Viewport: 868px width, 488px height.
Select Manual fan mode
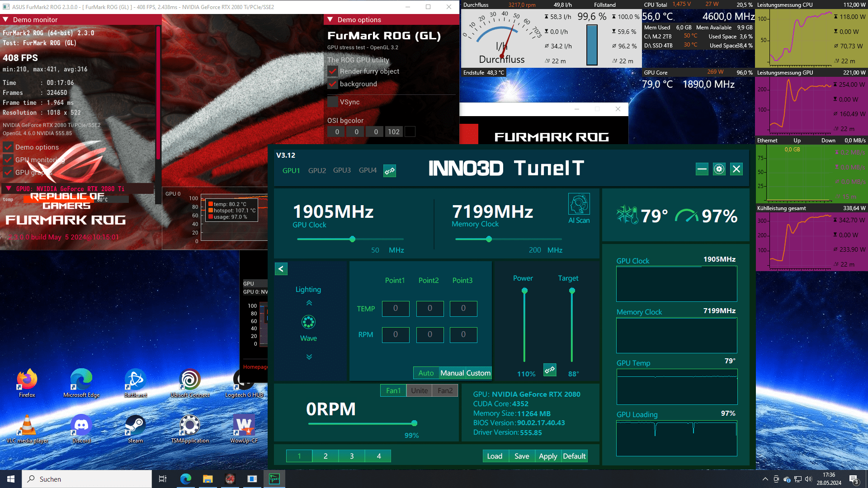[452, 373]
